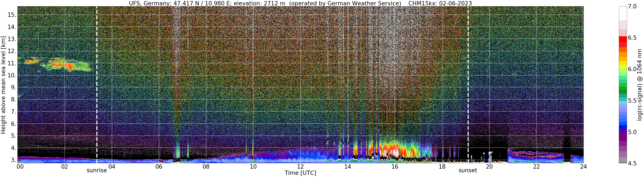The height and width of the screenshot is (177, 644).
Task: Click the colorbar tick value "7.0"
Action: click(632, 6)
